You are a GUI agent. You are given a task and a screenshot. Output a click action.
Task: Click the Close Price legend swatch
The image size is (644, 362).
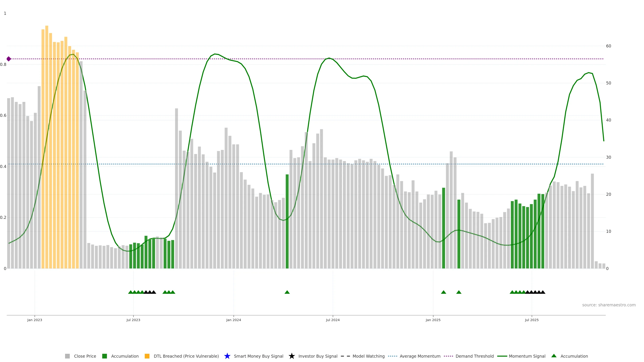(67, 356)
